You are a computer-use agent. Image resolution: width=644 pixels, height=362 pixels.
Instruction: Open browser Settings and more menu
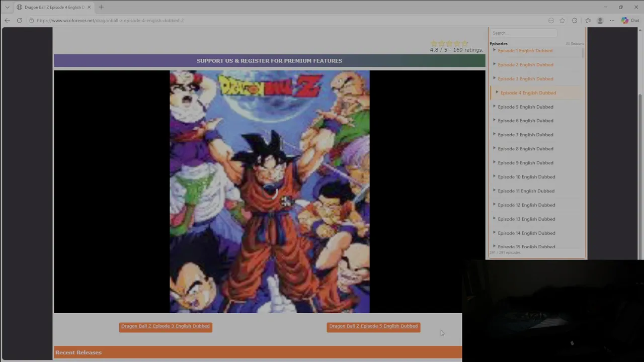click(x=612, y=21)
